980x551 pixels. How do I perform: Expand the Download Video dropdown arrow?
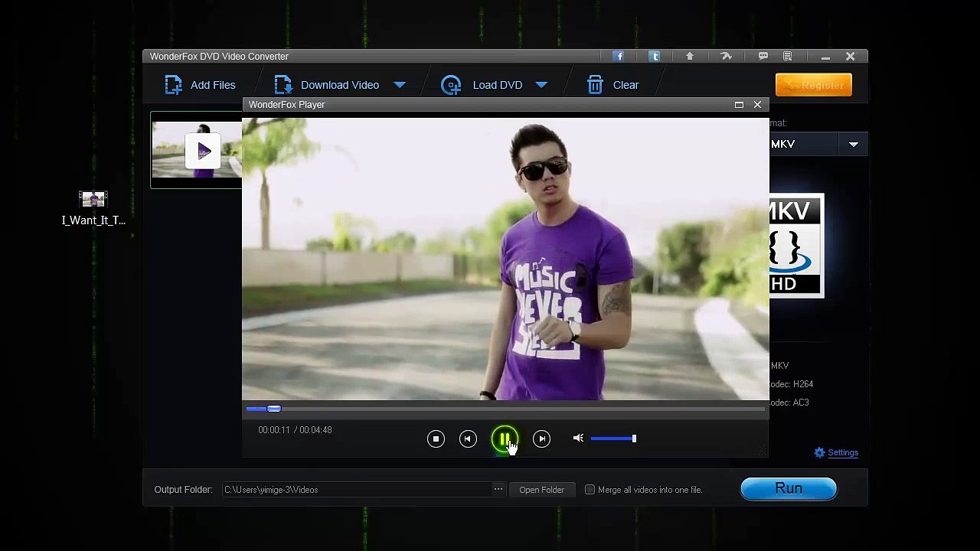coord(400,85)
